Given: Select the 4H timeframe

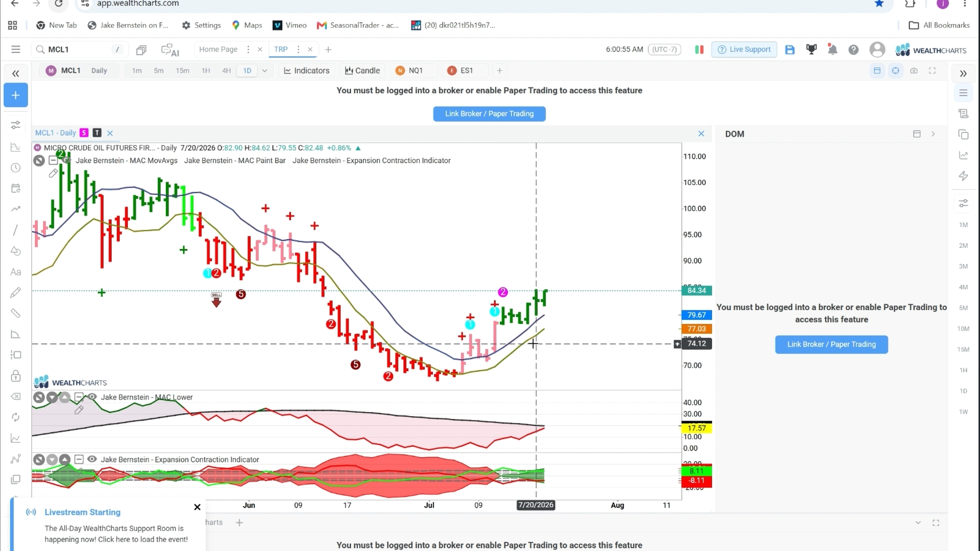Looking at the screenshot, I should 226,71.
